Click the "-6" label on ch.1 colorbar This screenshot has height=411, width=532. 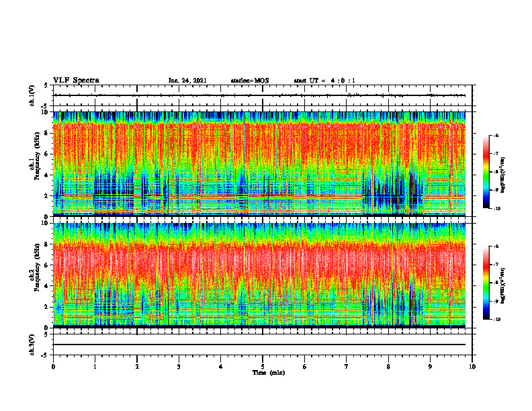point(496,135)
